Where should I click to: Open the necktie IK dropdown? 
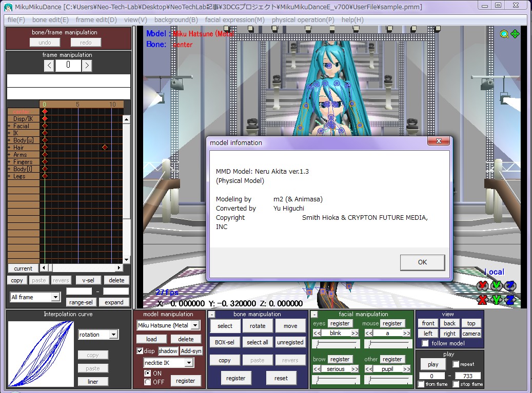(189, 362)
